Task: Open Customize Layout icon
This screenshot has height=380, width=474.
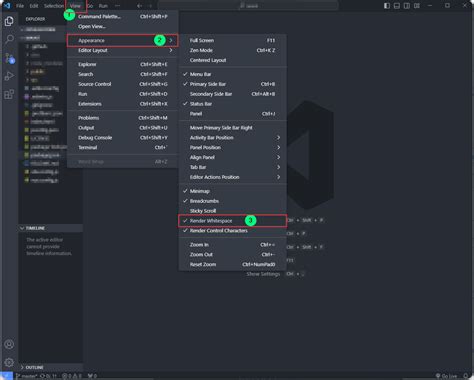Action: coord(417,6)
